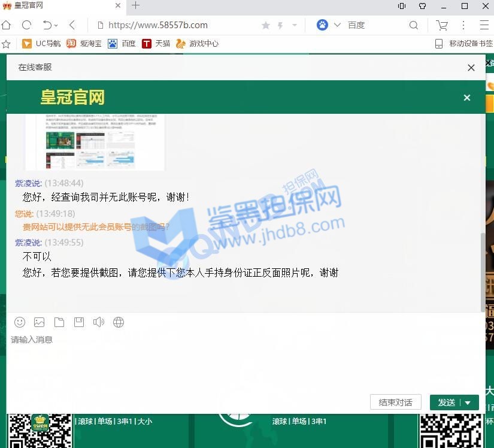The width and height of the screenshot is (494, 448).
Task: Click the globe language icon
Action: point(119,322)
